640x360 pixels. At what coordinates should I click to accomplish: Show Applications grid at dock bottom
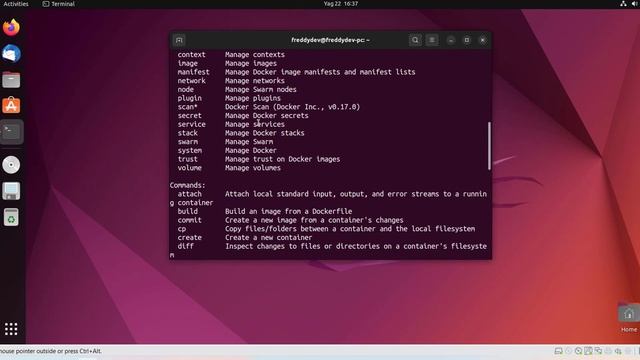(11, 329)
